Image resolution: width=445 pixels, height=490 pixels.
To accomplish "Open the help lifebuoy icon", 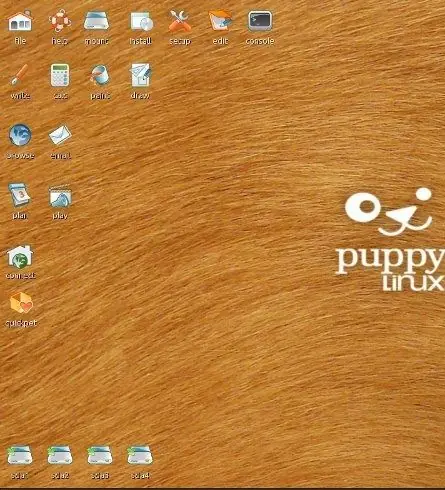I will point(60,21).
